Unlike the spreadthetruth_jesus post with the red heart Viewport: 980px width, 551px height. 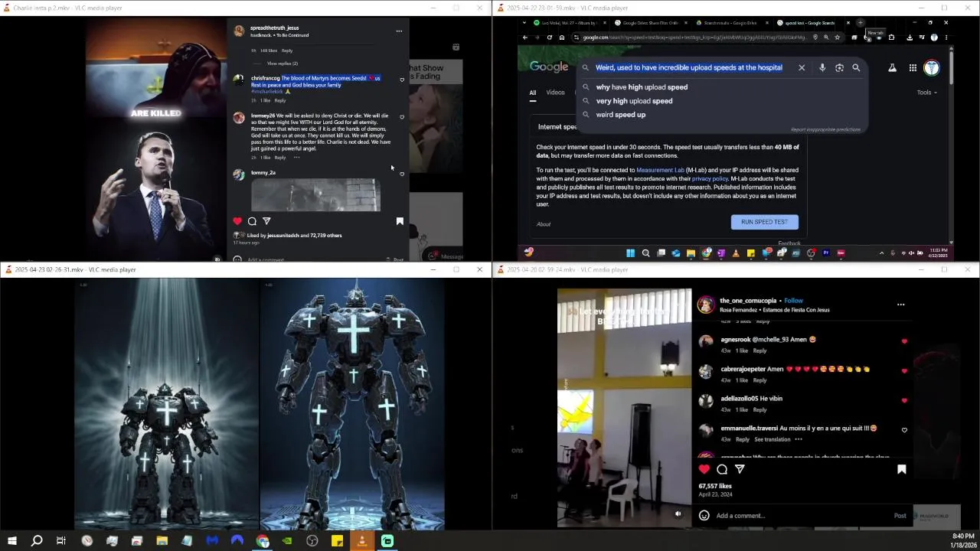pyautogui.click(x=237, y=221)
